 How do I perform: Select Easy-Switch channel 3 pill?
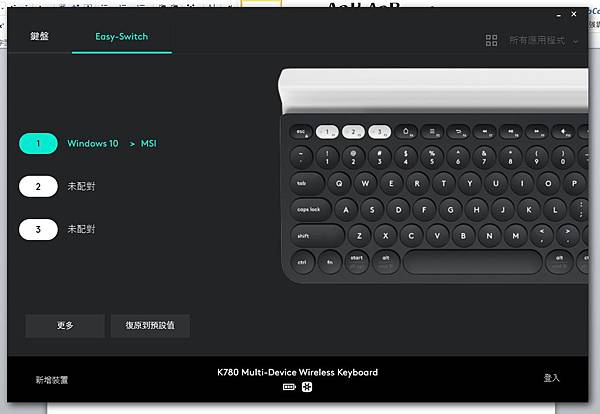point(38,229)
